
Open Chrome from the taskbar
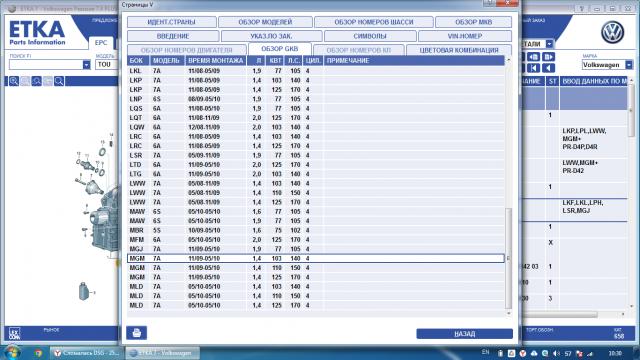click(x=38, y=353)
